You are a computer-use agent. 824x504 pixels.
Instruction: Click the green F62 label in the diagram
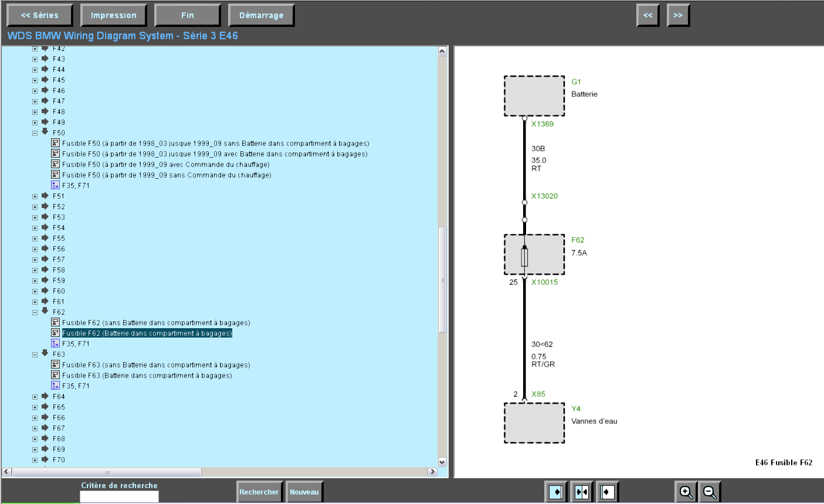(x=578, y=240)
